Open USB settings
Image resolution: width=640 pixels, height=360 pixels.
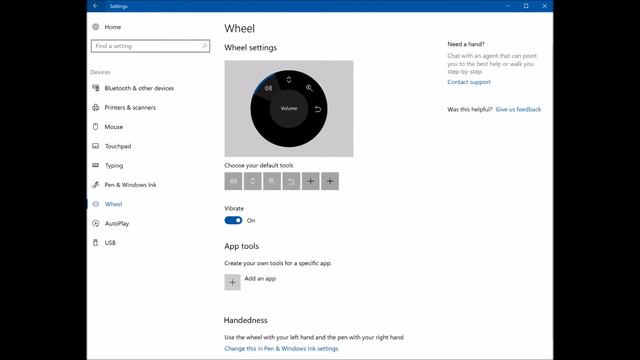(x=110, y=243)
